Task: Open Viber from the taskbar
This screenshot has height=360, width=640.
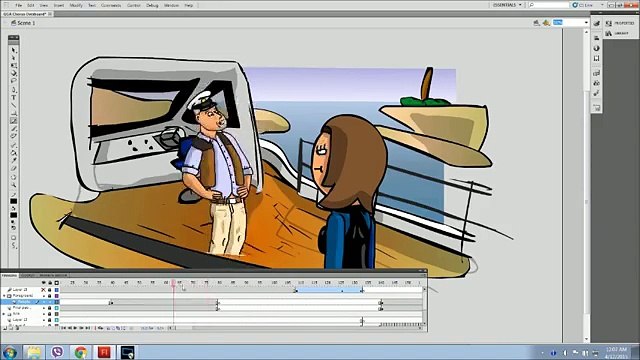Action: (x=57, y=352)
